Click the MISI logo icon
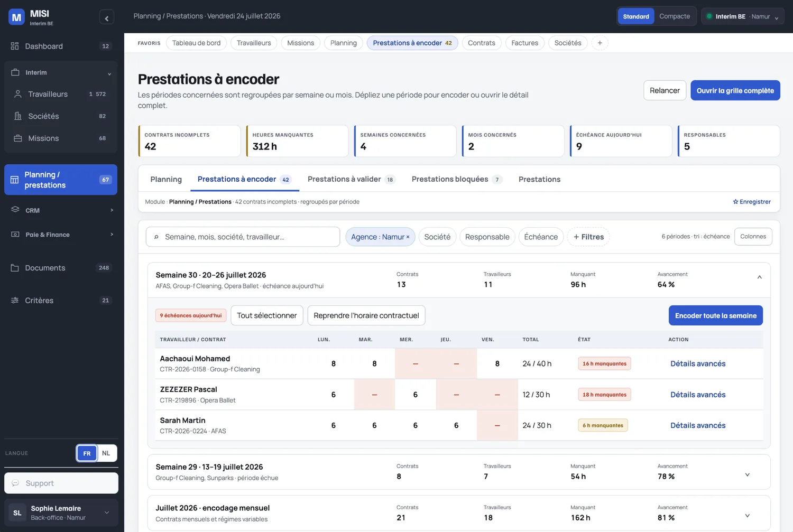Image resolution: width=793 pixels, height=532 pixels. coord(16,17)
